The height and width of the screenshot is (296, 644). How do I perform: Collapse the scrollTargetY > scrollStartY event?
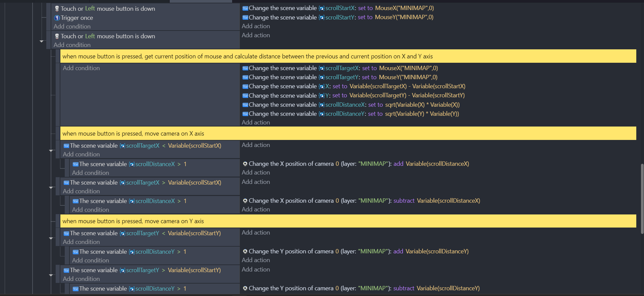coord(51,275)
